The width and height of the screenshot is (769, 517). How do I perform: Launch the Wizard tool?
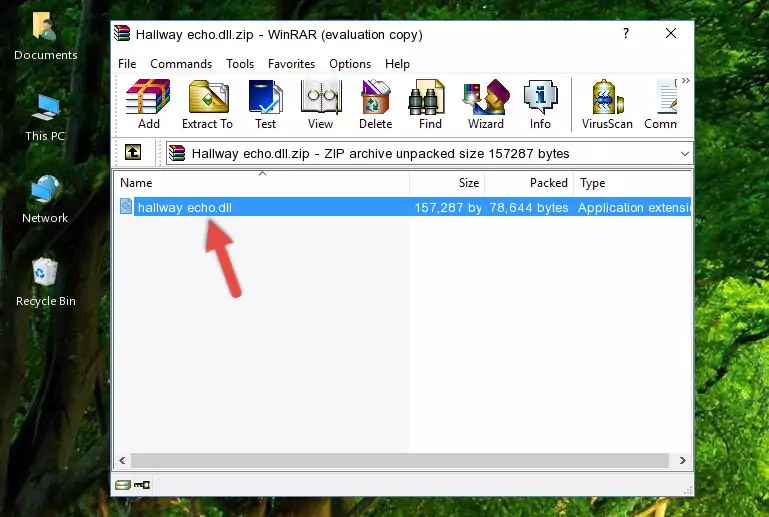(x=486, y=104)
